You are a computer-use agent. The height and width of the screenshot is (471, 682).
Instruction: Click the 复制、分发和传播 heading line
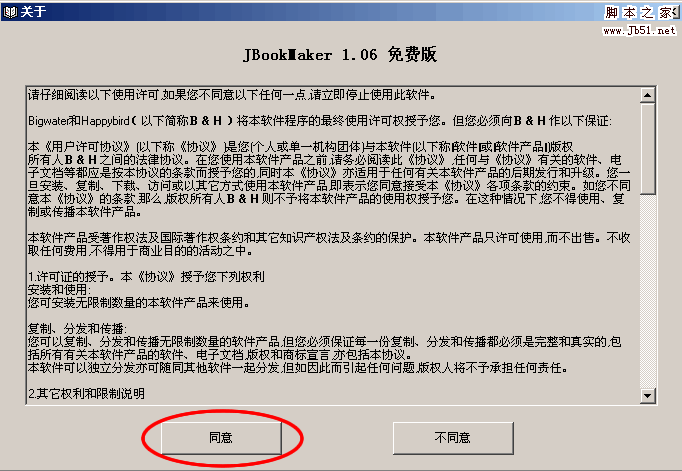pyautogui.click(x=77, y=328)
